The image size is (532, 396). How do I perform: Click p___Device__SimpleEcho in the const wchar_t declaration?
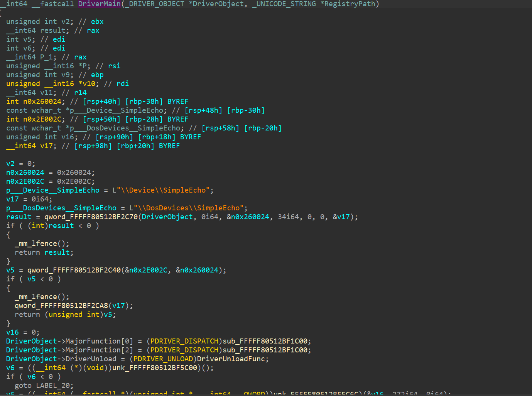(117, 110)
